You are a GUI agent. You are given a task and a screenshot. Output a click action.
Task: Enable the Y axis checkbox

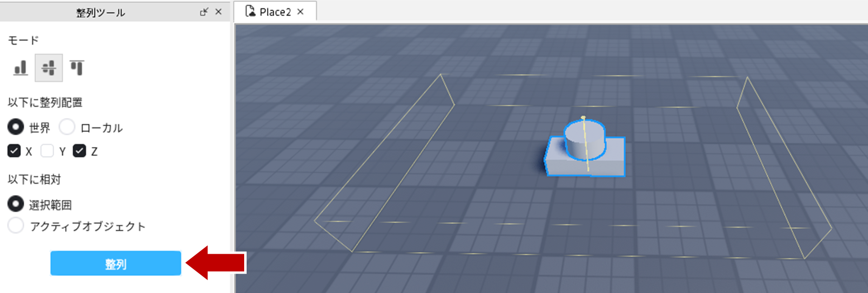47,151
